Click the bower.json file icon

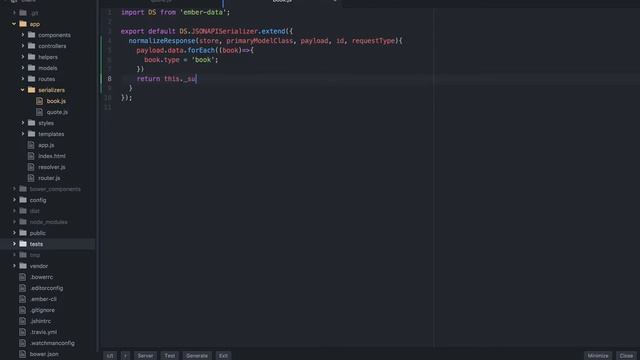point(23,354)
